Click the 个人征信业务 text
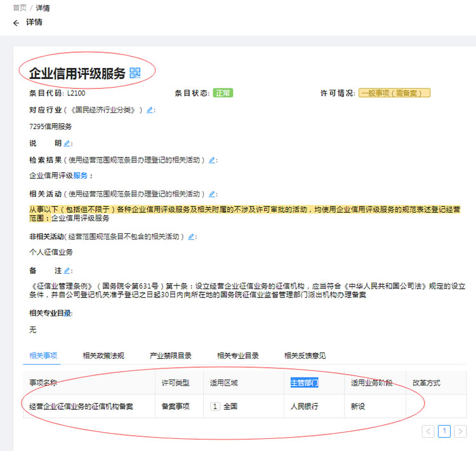This screenshot has height=451, width=476. click(51, 252)
